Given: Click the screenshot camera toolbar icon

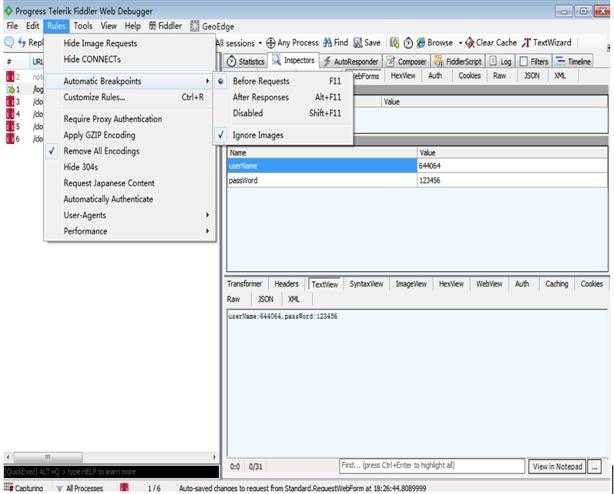Looking at the screenshot, I should (x=394, y=43).
